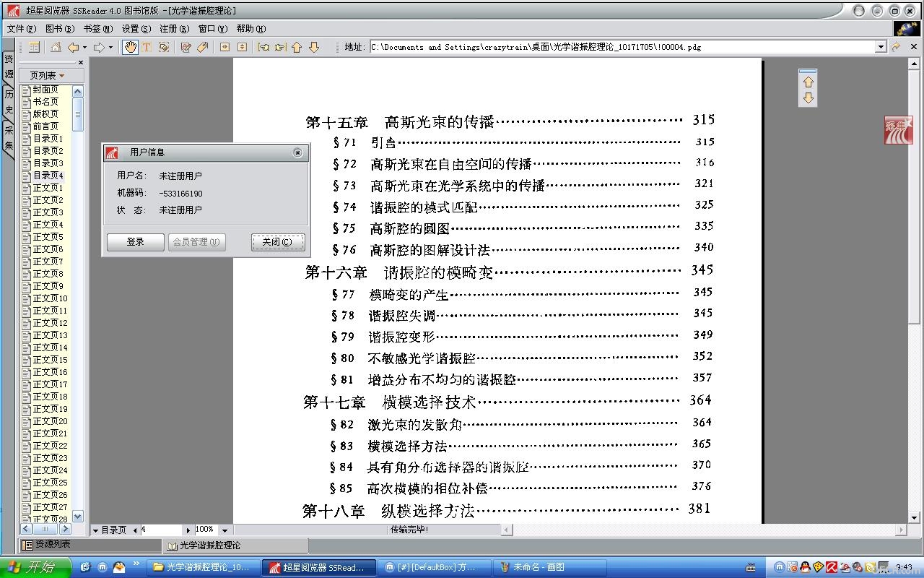Select the Hand pan tool
This screenshot has height=578, width=924.
130,47
